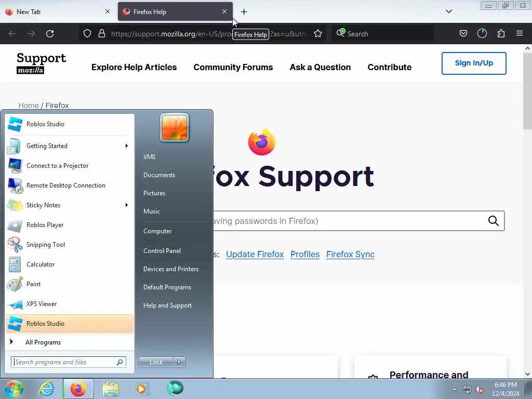The image size is (532, 399).
Task: Reload the Firefox page
Action: click(50, 34)
